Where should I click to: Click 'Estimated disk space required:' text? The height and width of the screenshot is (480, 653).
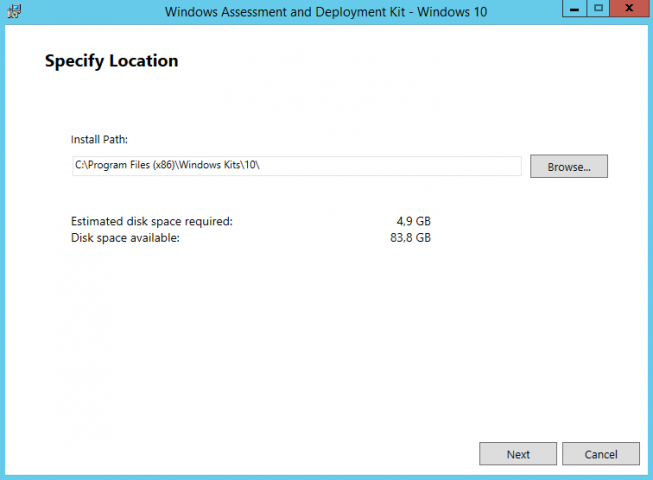pyautogui.click(x=152, y=221)
